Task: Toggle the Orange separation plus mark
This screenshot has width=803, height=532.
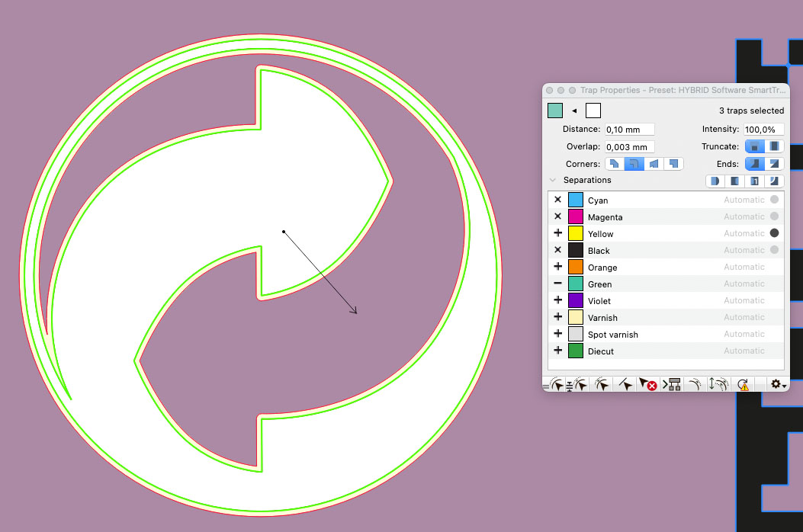Action: coord(557,266)
